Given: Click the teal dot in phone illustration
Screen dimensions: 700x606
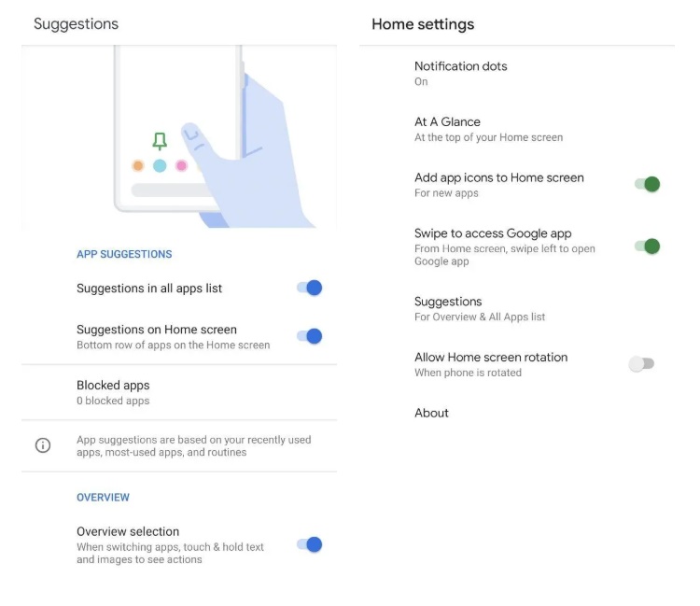Looking at the screenshot, I should click(x=160, y=165).
